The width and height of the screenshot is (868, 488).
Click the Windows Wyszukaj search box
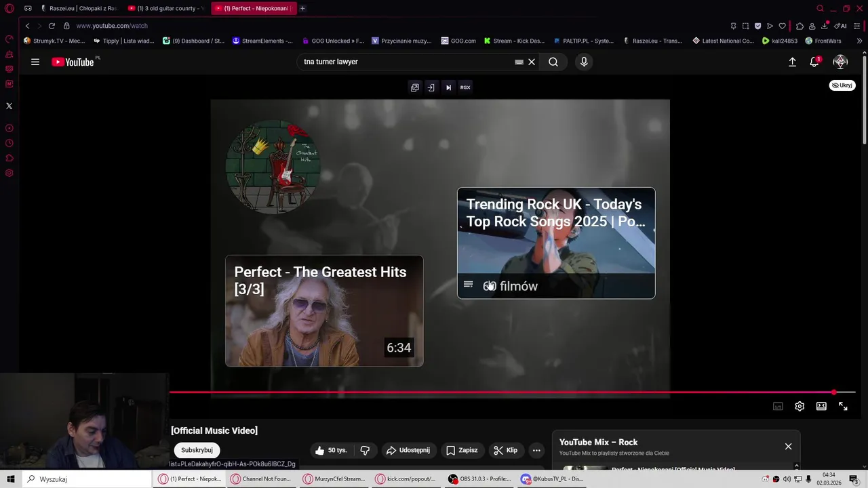[x=87, y=479]
